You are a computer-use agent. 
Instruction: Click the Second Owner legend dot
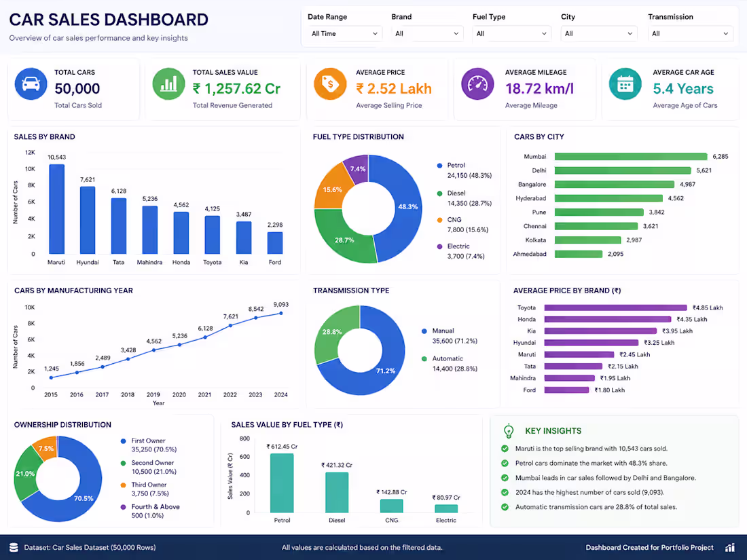point(124,463)
